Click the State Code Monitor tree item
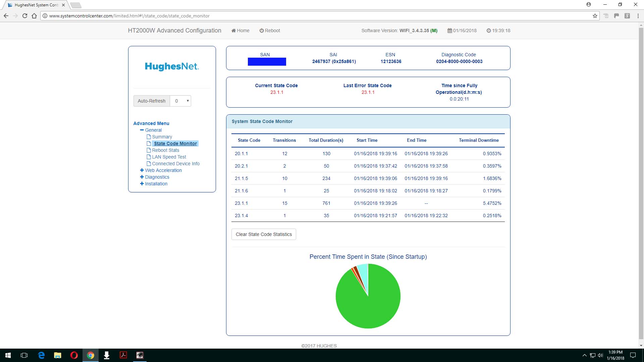This screenshot has height=362, width=644. [x=175, y=143]
